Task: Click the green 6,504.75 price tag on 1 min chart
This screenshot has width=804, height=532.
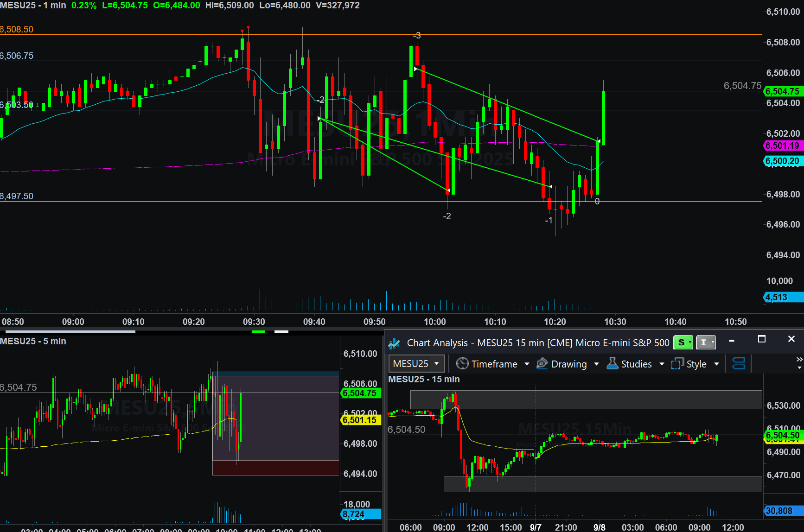Action: [783, 91]
